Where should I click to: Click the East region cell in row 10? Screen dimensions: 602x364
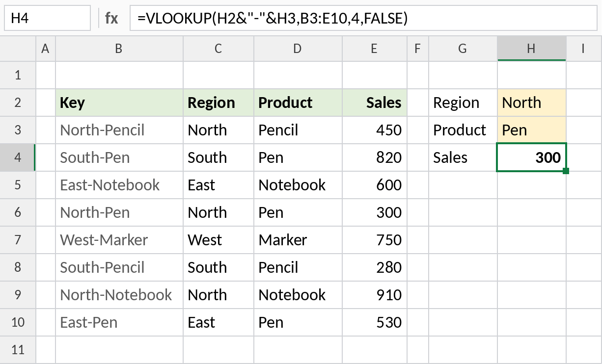(x=219, y=322)
